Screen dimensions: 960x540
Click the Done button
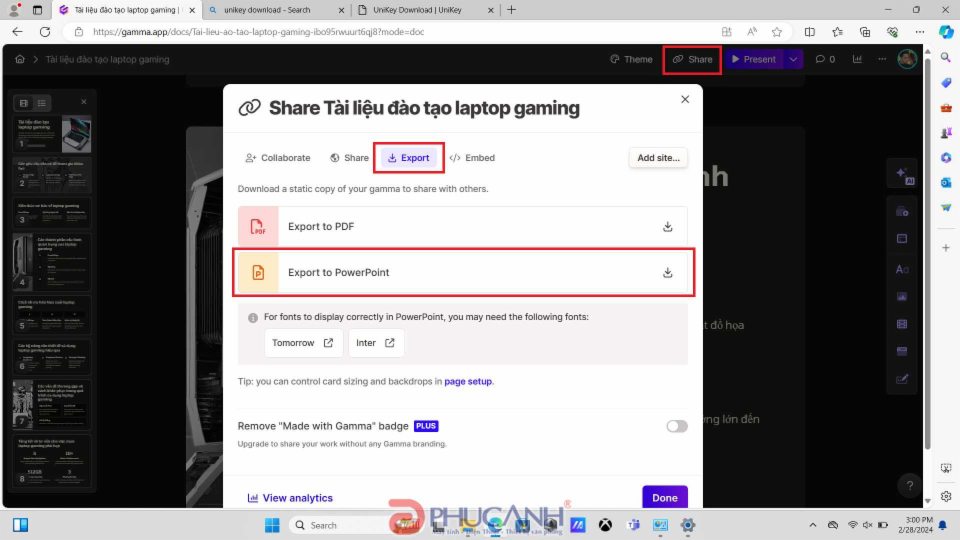click(x=665, y=498)
